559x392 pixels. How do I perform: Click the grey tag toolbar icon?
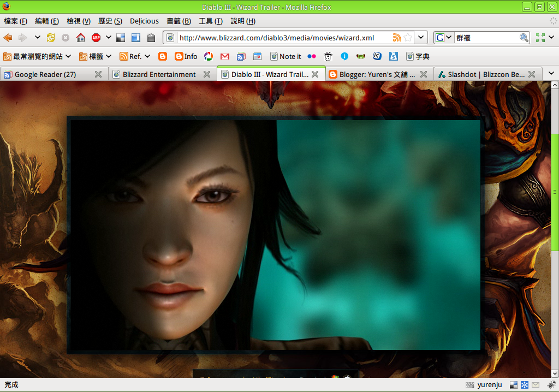coord(151,38)
